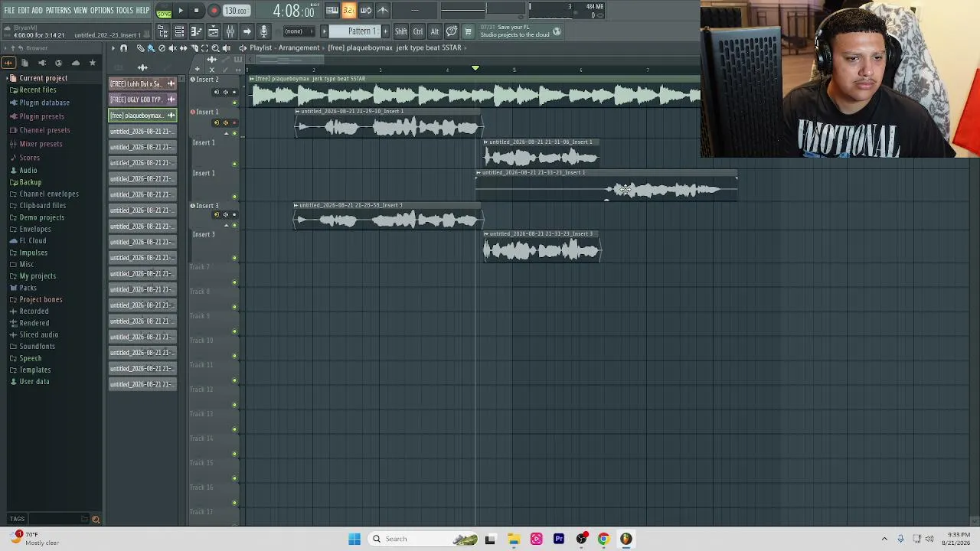Select the Draw pencil tool in Playlist

[x=140, y=48]
